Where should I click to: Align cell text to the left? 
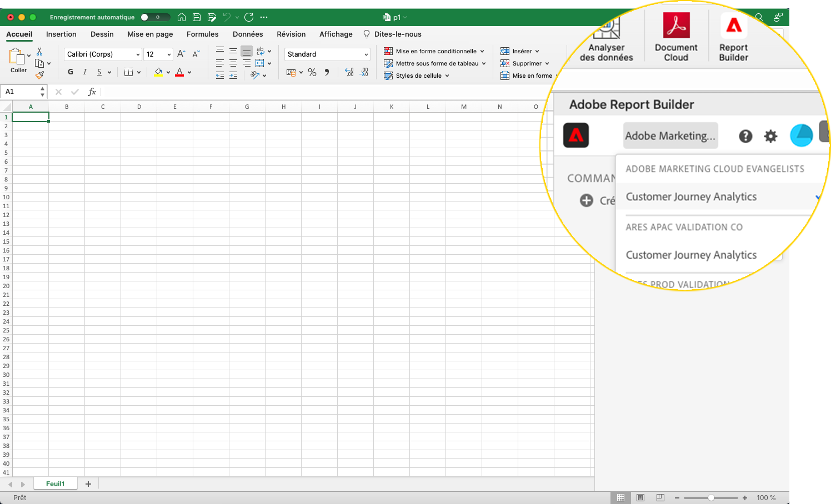(220, 63)
